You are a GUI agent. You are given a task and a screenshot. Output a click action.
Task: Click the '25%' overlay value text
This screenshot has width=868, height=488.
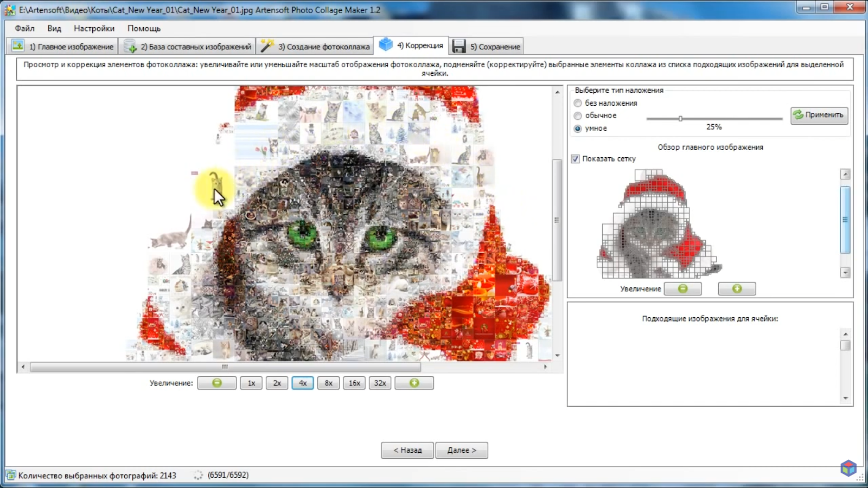pos(714,127)
